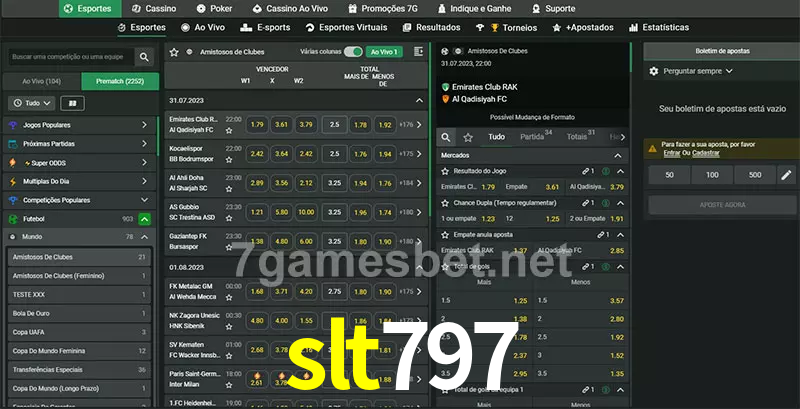This screenshot has width=800, height=409.
Task: Click the edit pencil beside the stake amounts
Action: tap(786, 175)
